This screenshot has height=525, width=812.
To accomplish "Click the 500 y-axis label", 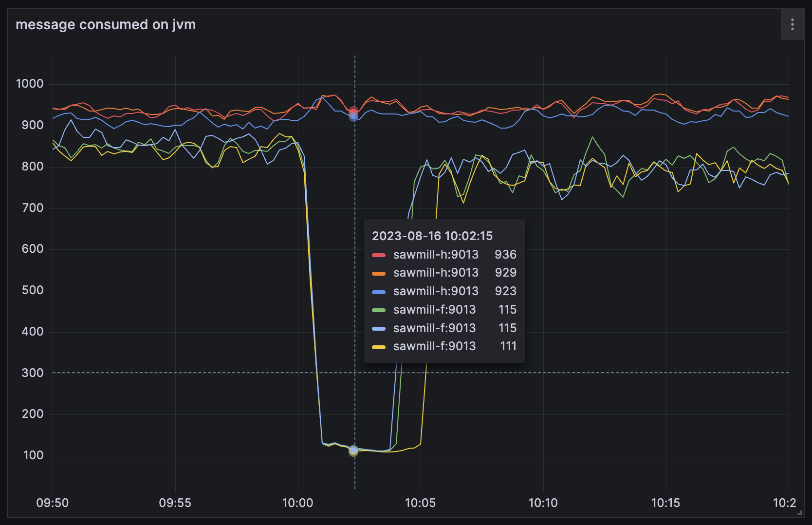I will tap(33, 290).
